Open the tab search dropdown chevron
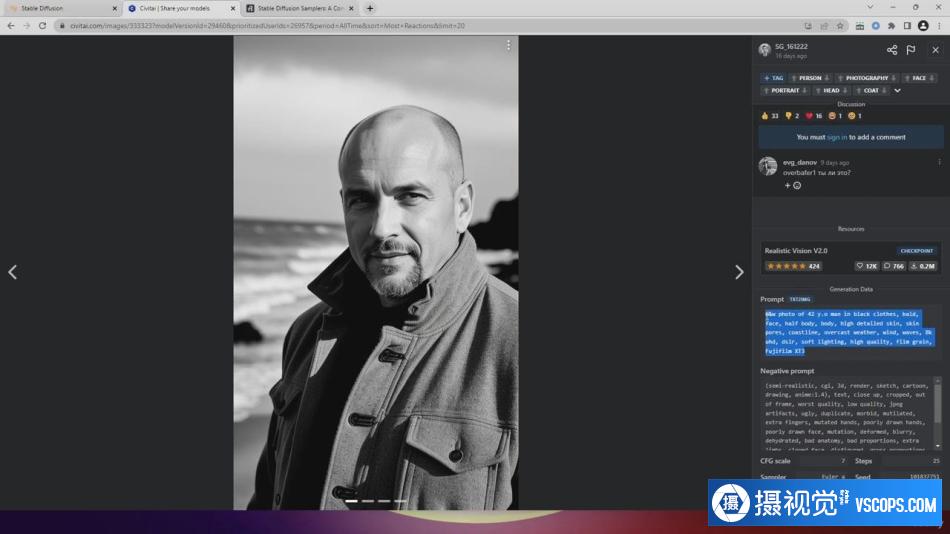This screenshot has width=950, height=534. coord(870,7)
